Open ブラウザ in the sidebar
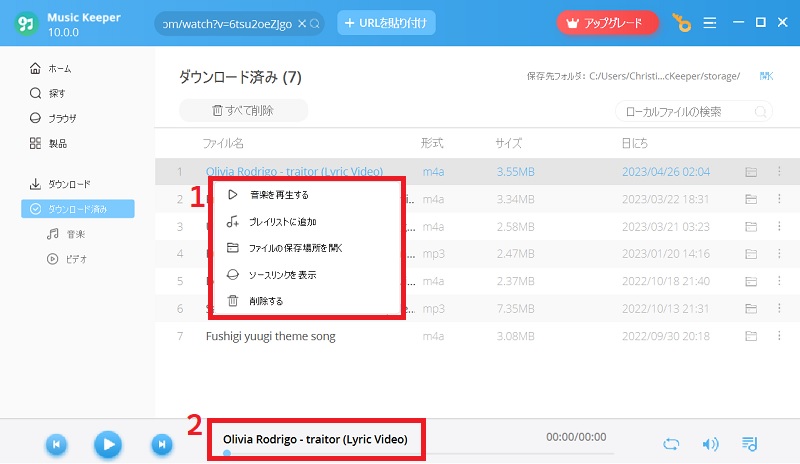 tap(53, 118)
